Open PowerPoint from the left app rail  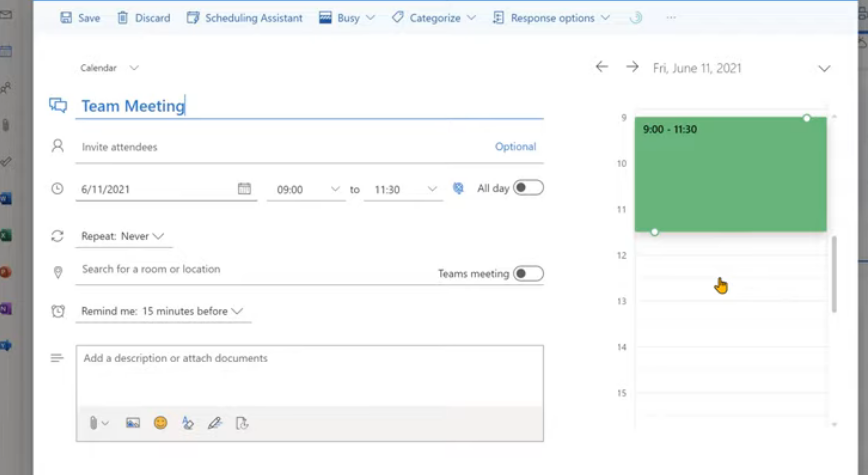[x=6, y=272]
